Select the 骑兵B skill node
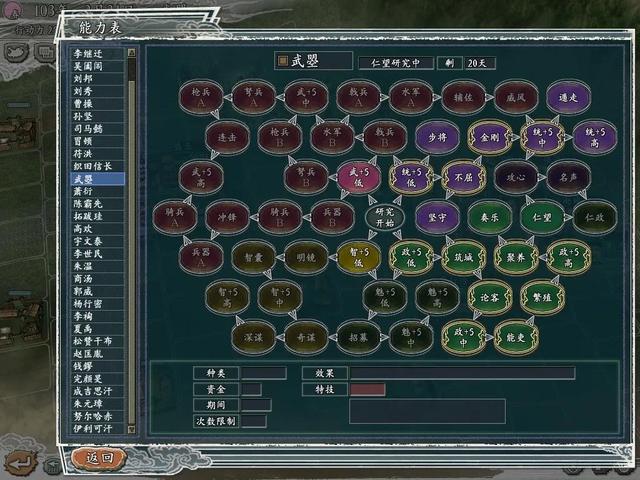Screen dimensions: 640x480 (x=280, y=217)
